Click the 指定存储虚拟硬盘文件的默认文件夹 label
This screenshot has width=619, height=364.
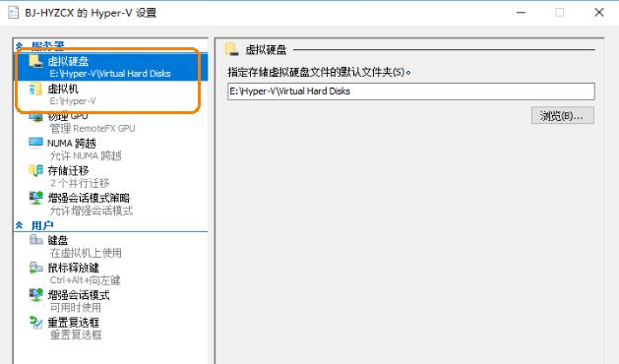click(319, 72)
